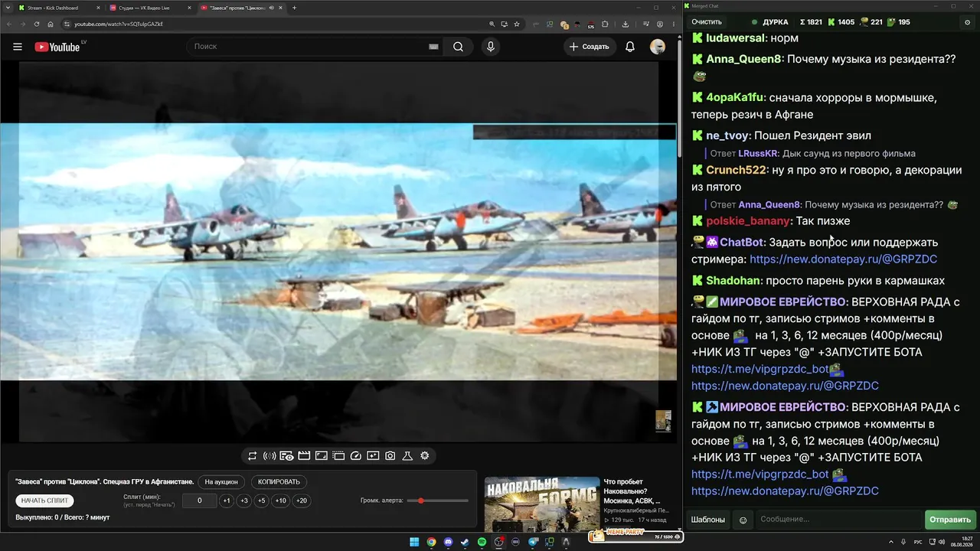Open the Windows Start menu
Viewport: 980px width, 551px height.
[414, 542]
